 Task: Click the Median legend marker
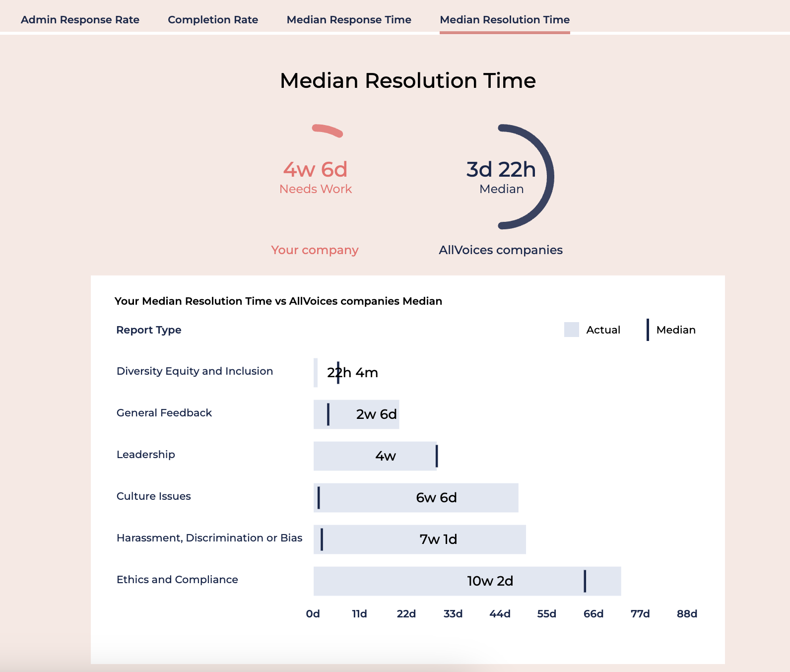pos(648,330)
